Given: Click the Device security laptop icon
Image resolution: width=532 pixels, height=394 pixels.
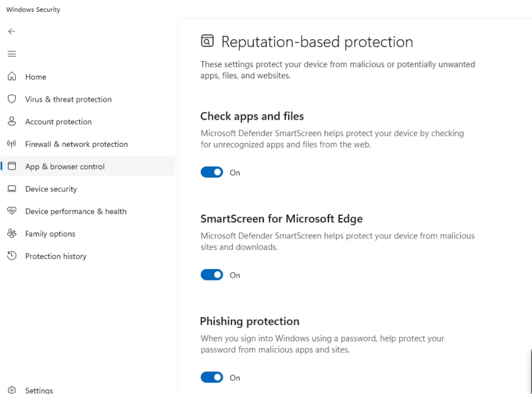Looking at the screenshot, I should 11,189.
